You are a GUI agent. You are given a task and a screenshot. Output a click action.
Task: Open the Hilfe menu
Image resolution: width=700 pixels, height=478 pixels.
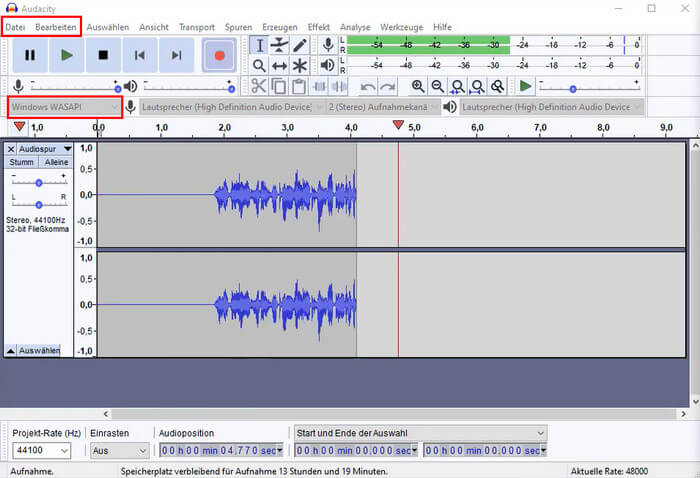click(442, 27)
